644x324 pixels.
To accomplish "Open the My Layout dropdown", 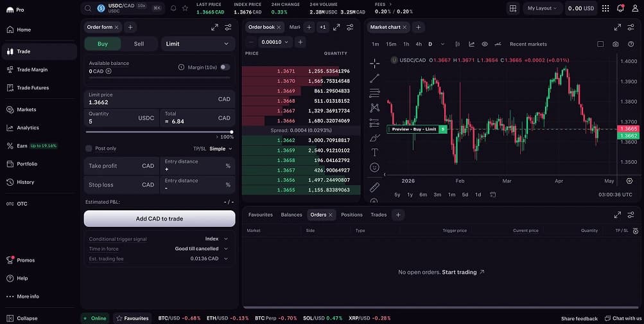I will [x=542, y=8].
